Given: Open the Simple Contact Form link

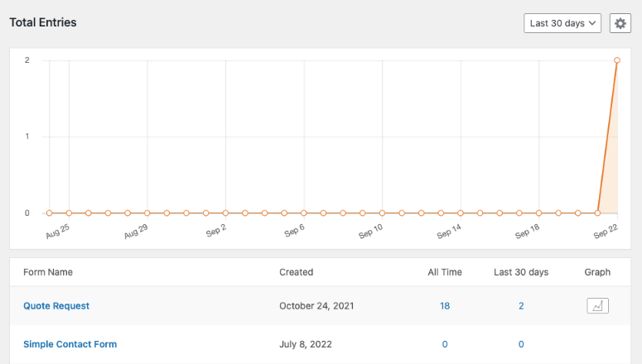Looking at the screenshot, I should pyautogui.click(x=70, y=344).
